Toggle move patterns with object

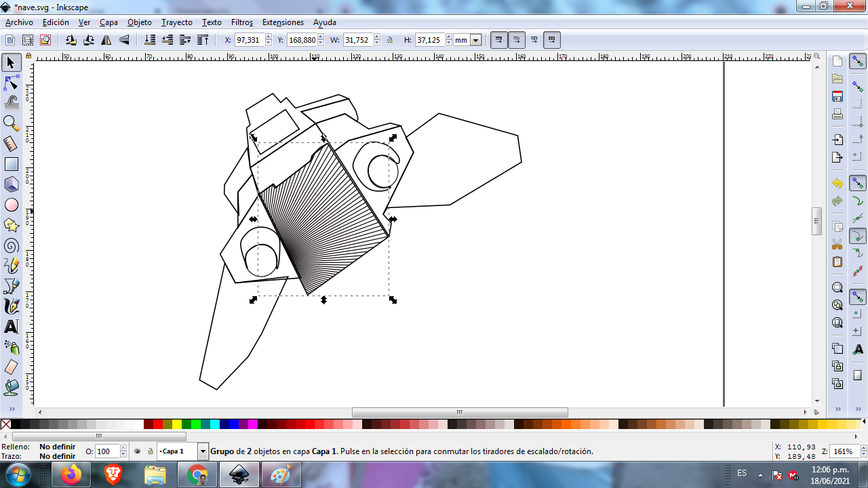pyautogui.click(x=552, y=40)
